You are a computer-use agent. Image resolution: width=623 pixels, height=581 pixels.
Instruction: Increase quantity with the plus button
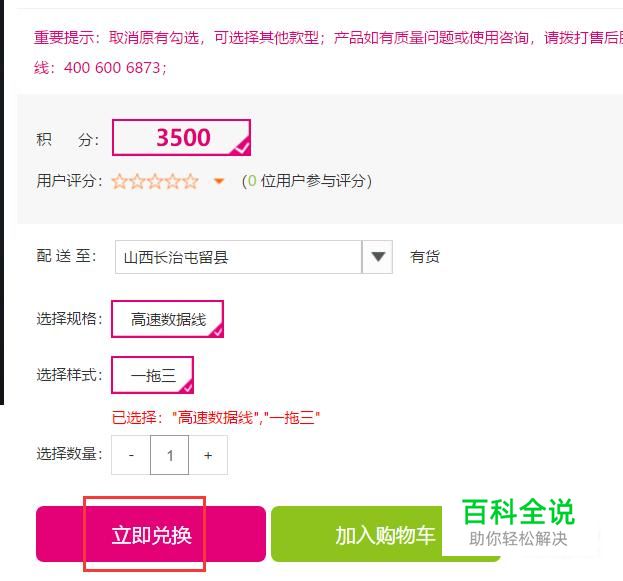(208, 455)
